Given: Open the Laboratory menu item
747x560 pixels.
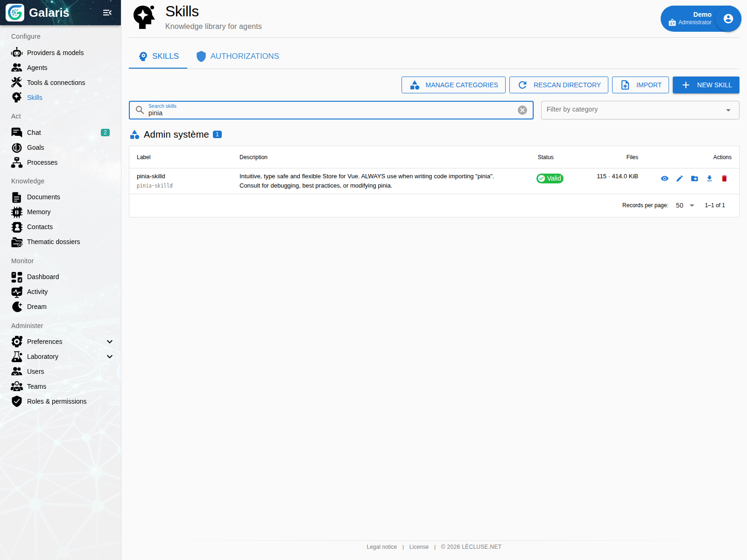Looking at the screenshot, I should (61, 357).
